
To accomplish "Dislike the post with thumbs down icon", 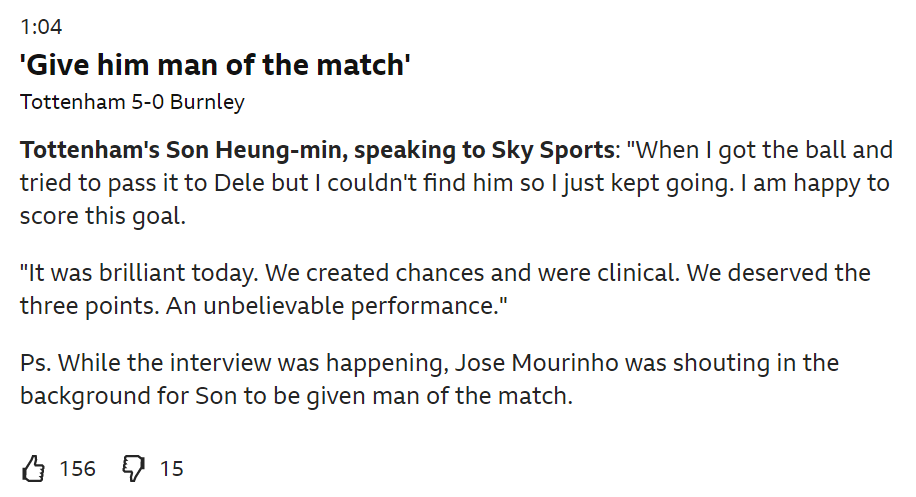I will coord(134,468).
